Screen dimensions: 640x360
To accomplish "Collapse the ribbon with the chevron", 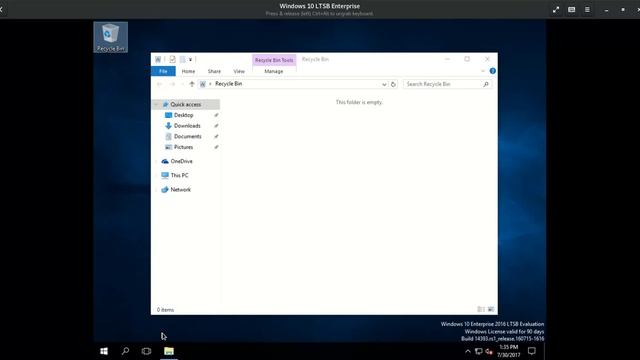I will [483, 71].
